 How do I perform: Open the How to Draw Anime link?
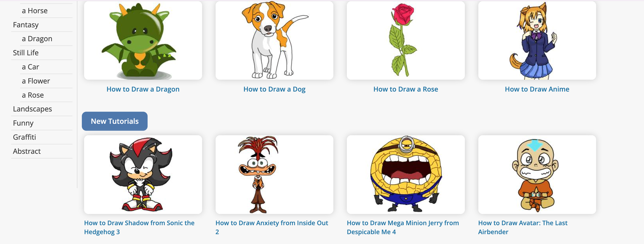537,89
